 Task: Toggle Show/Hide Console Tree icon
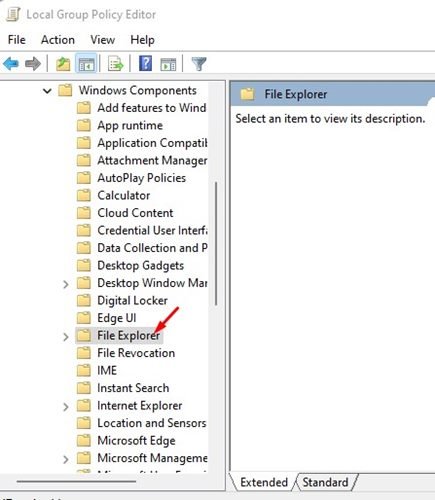click(86, 64)
